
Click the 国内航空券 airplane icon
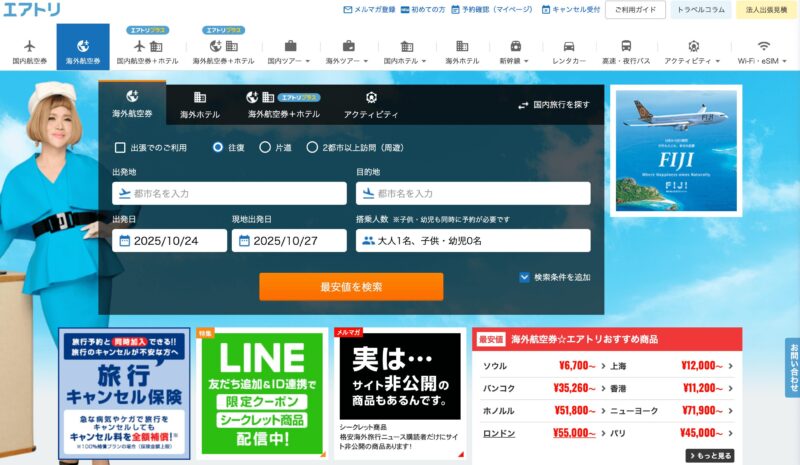tap(29, 46)
